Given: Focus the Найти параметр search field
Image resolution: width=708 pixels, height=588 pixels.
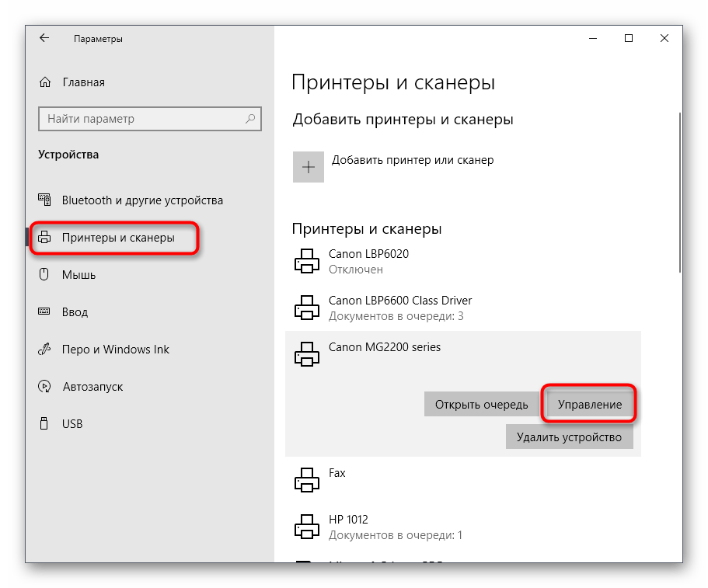Looking at the screenshot, I should coord(150,119).
